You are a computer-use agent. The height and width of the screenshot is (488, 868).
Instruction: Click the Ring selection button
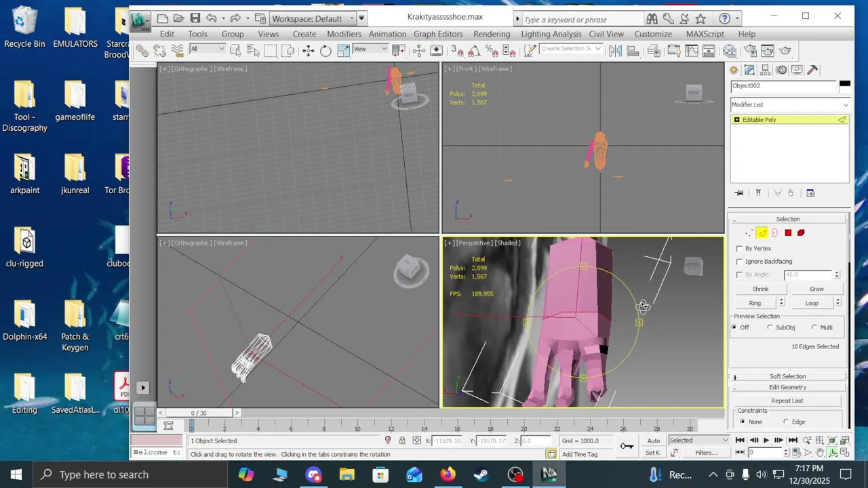(755, 303)
